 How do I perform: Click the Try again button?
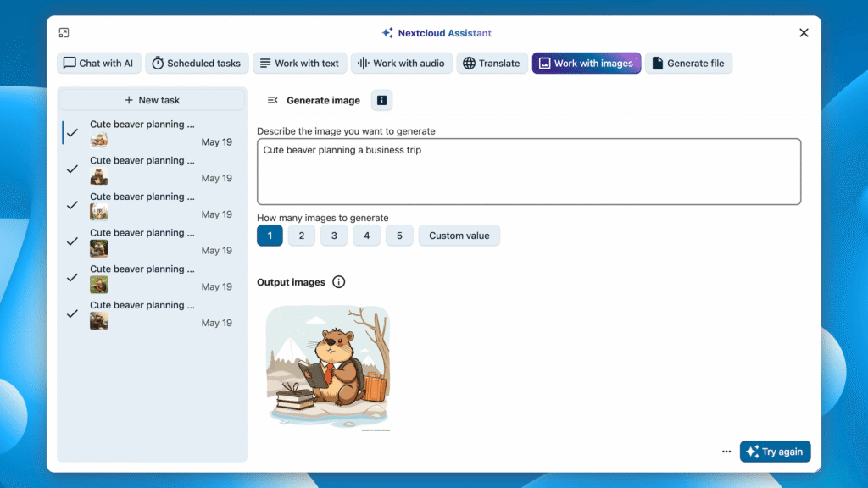pos(775,452)
